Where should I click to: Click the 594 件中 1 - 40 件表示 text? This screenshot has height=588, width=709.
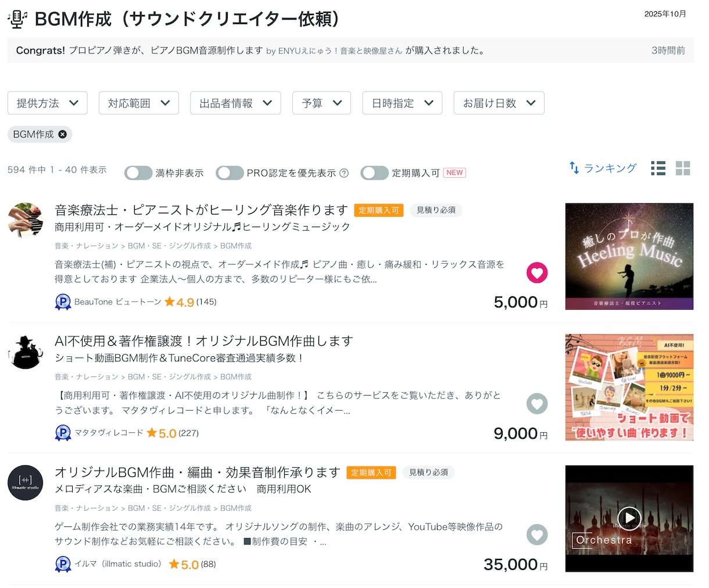coord(57,170)
